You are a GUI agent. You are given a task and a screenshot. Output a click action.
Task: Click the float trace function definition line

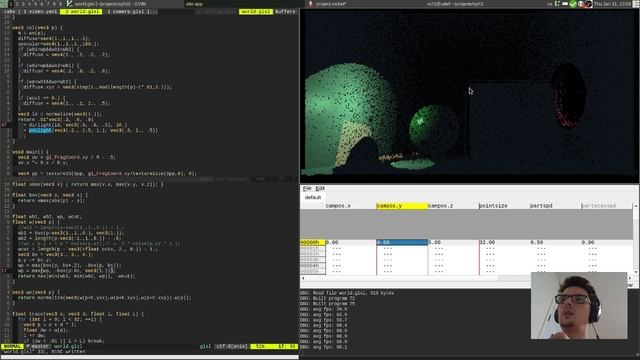tap(78, 314)
